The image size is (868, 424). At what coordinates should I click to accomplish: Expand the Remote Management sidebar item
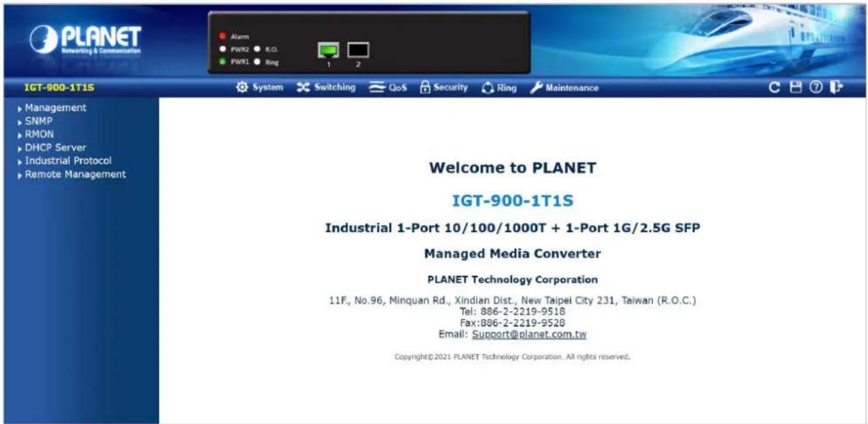[73, 174]
